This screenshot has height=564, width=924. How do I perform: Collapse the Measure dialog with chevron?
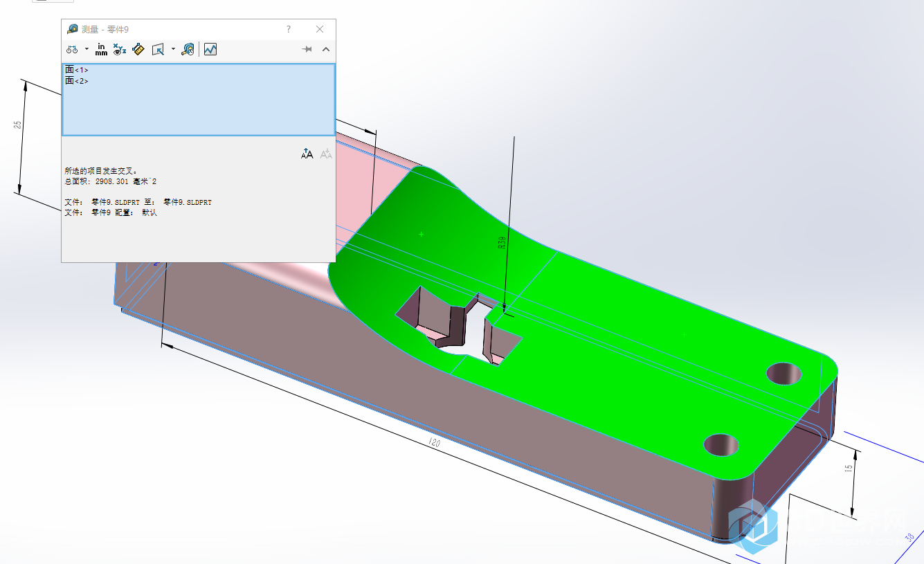(326, 49)
